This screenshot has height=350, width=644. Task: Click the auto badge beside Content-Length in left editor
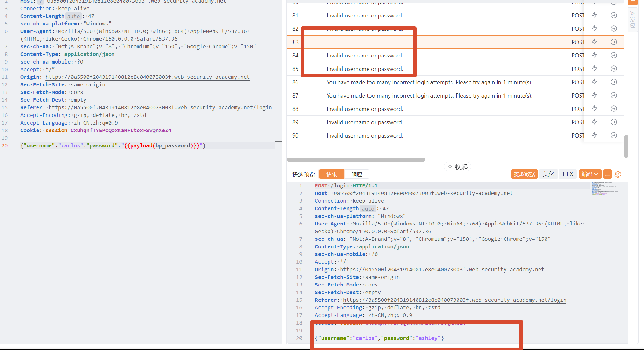coord(73,16)
